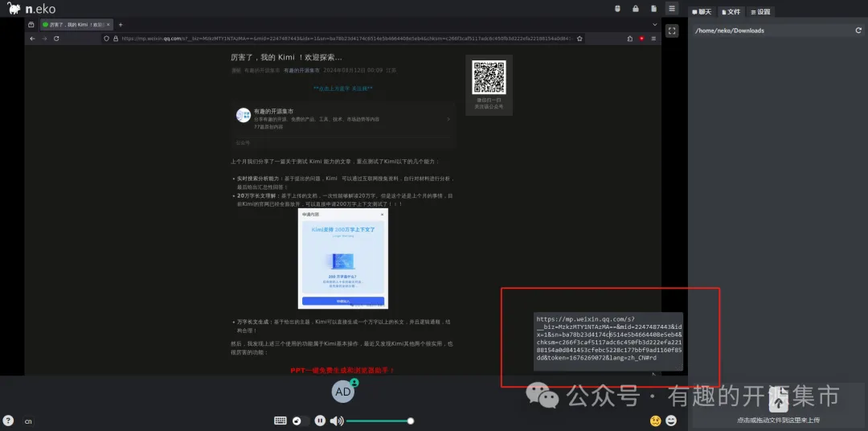Click the red PPT一键免费生成 text

[342, 370]
